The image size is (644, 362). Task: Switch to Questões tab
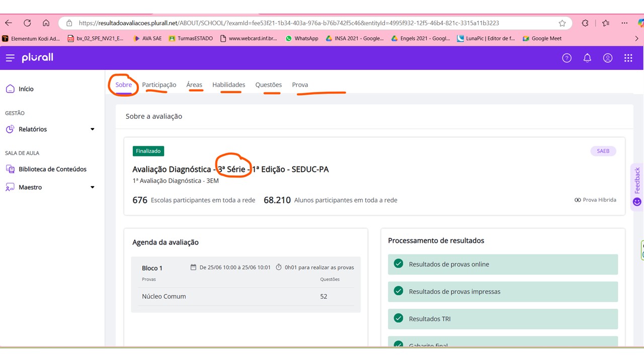[x=268, y=84]
